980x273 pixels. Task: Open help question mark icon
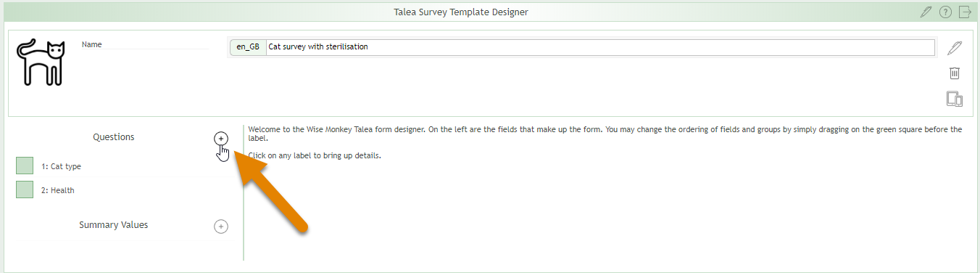pyautogui.click(x=945, y=12)
